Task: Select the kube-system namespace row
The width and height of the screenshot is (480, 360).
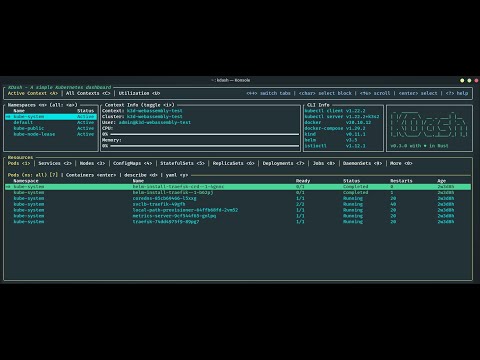Action: pos(51,117)
